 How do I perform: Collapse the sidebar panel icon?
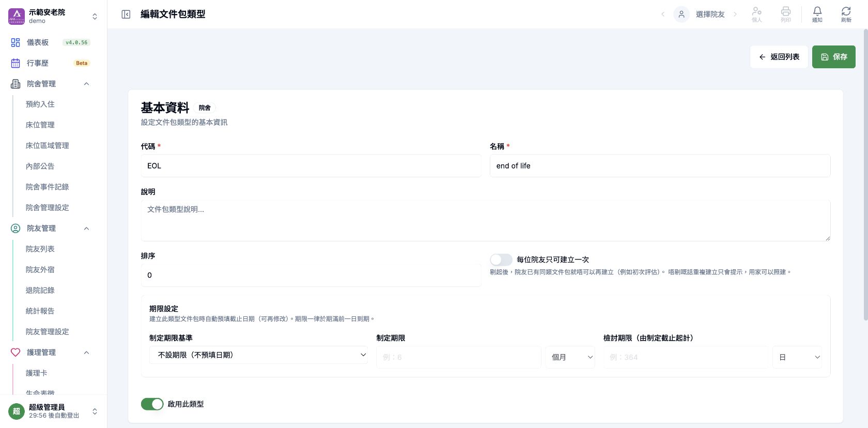pyautogui.click(x=126, y=14)
